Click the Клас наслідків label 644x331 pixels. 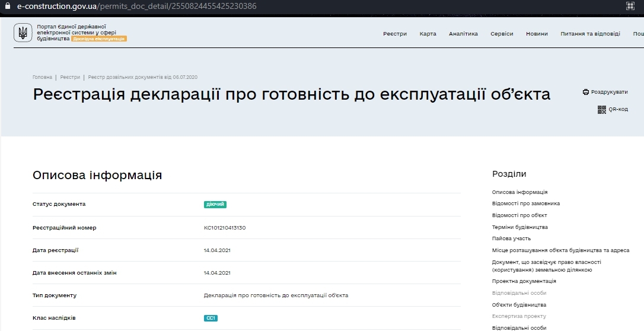pos(54,318)
